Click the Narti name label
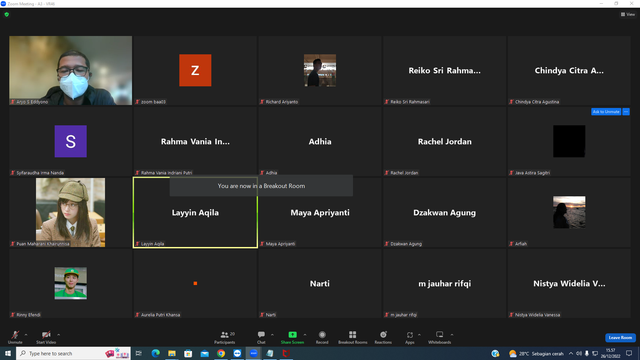Image resolution: width=640 pixels, height=360 pixels. tap(320, 284)
